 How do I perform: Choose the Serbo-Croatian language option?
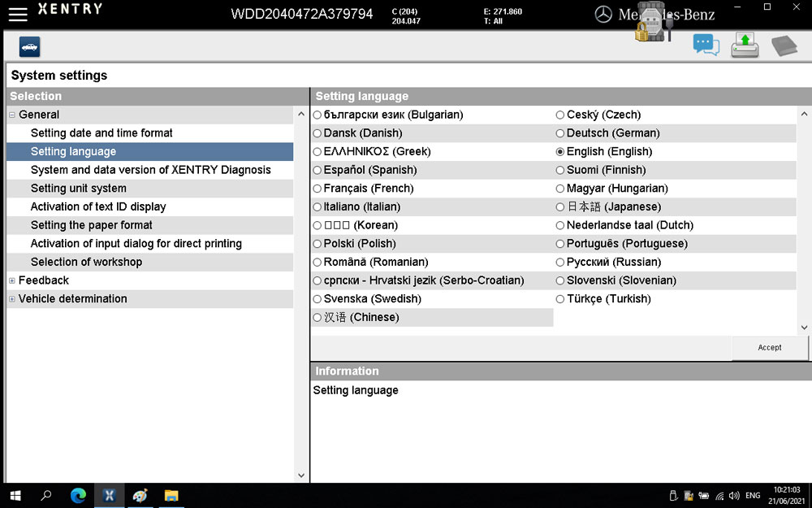pos(317,280)
